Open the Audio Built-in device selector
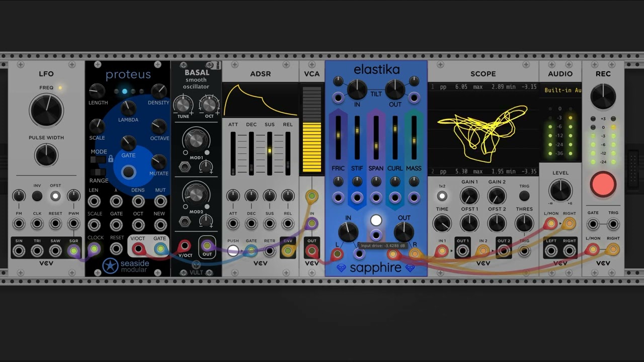This screenshot has height=362, width=644. [x=560, y=90]
